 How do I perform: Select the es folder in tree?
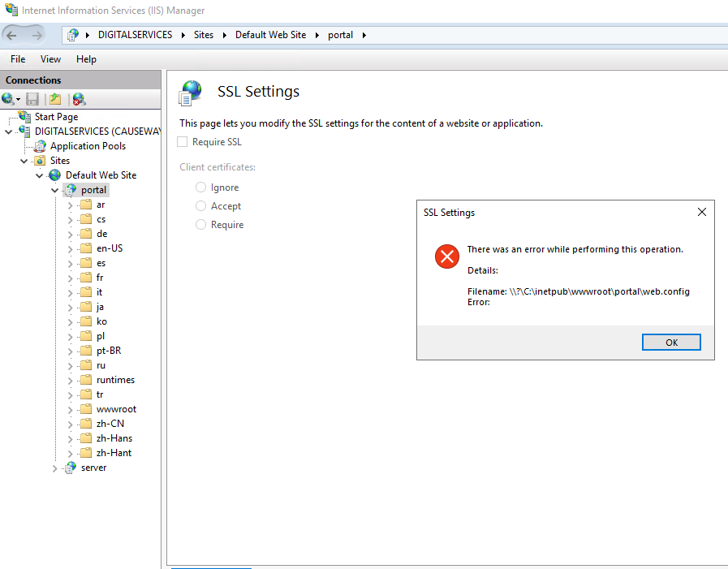[x=101, y=263]
